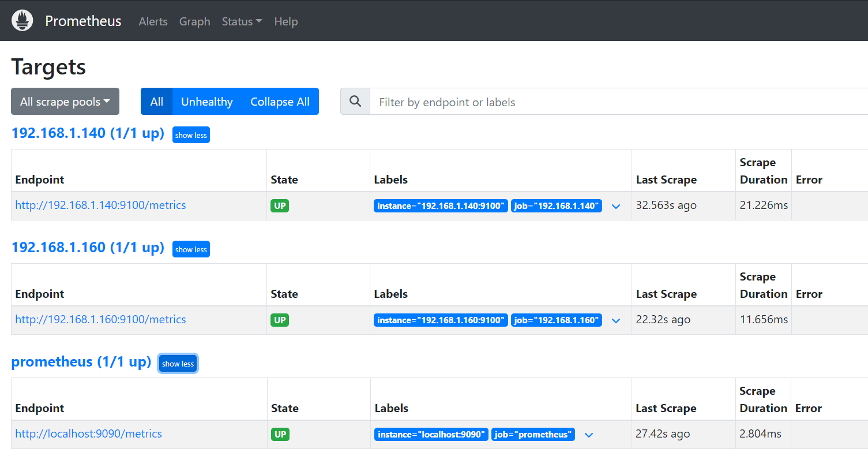Expand discovered labels for localhost:9090 target
The width and height of the screenshot is (868, 471).
[589, 435]
